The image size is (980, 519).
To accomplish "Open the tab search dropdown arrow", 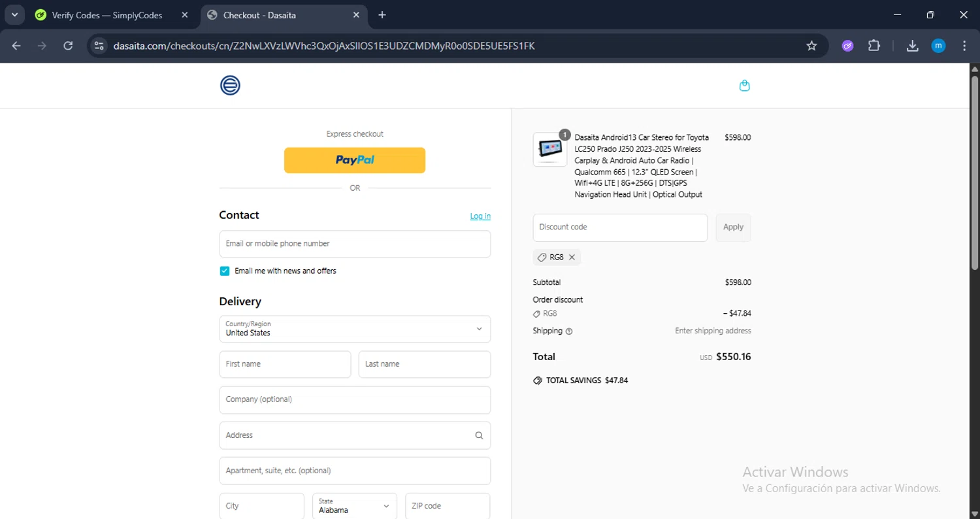I will (x=14, y=14).
